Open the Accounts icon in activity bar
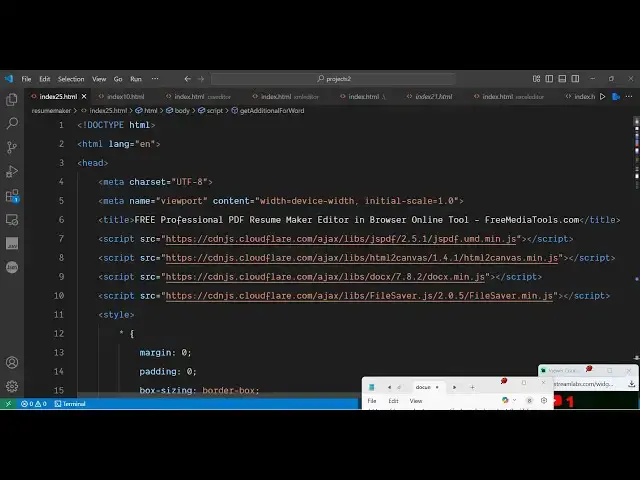The image size is (640, 480). 12,362
